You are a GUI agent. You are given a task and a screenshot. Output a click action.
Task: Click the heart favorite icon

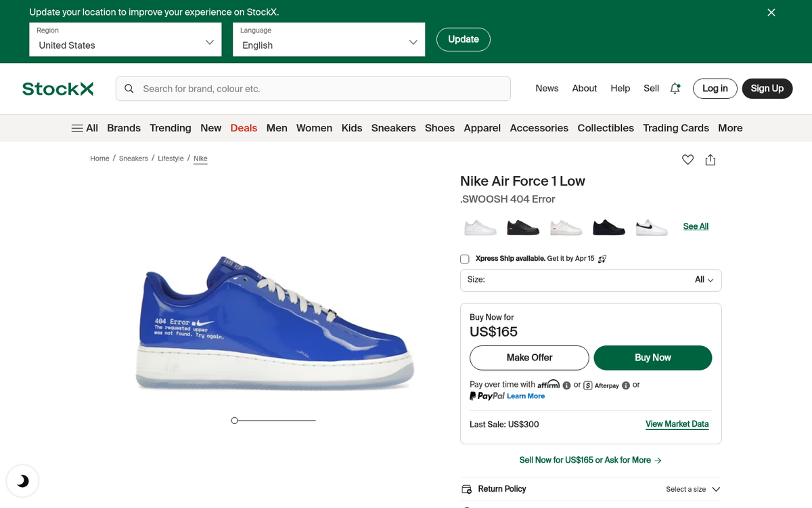[x=687, y=160]
